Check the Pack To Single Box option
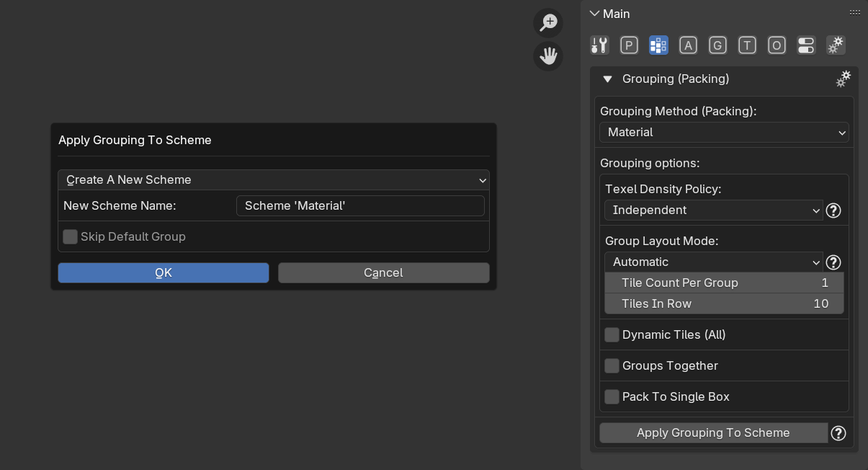Screen dimensions: 868x470 coord(612,396)
